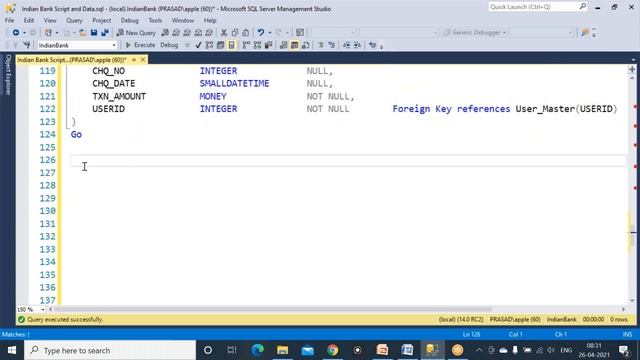The width and height of the screenshot is (640, 360).
Task: Open the Object Explorer side tab
Action: (x=7, y=75)
